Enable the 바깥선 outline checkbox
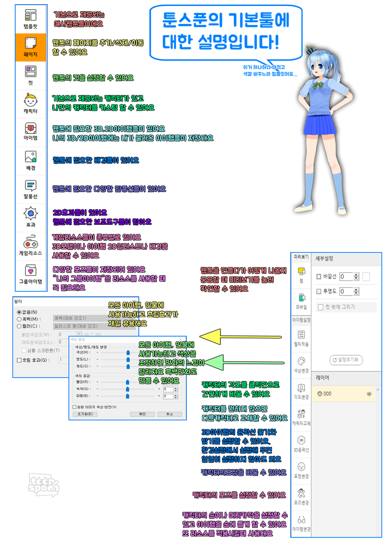The image size is (392, 549). click(x=319, y=277)
